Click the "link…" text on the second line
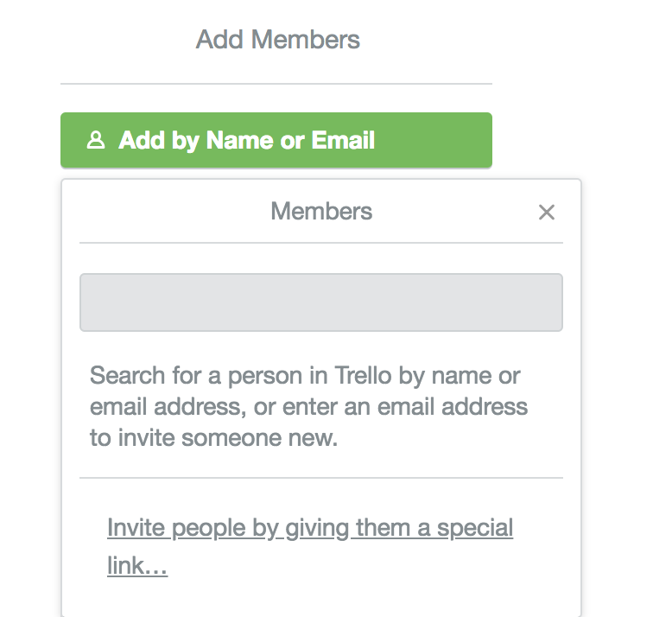The height and width of the screenshot is (617, 672). [x=136, y=566]
